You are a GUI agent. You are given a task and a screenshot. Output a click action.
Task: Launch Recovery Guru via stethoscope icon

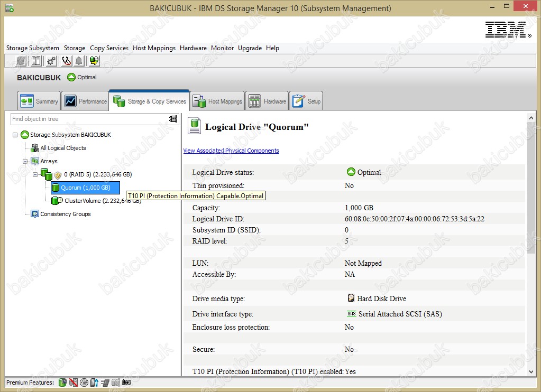(66, 61)
